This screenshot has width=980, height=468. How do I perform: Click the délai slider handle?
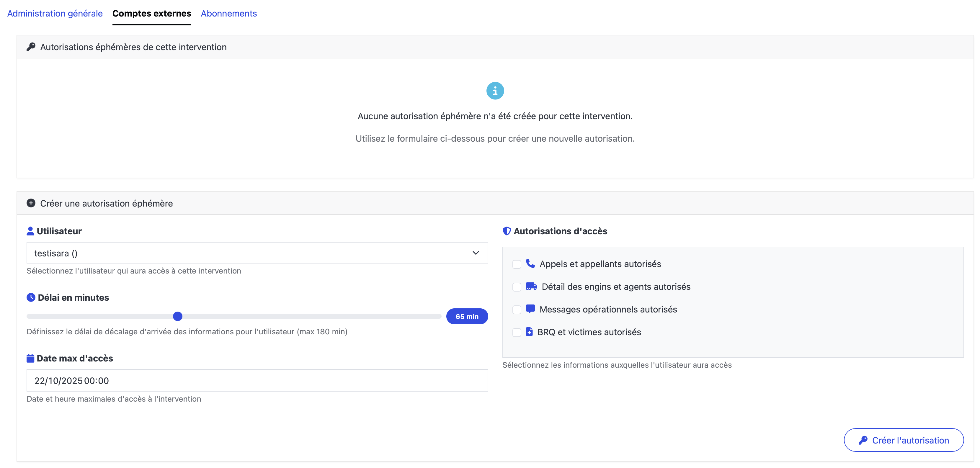click(x=178, y=316)
